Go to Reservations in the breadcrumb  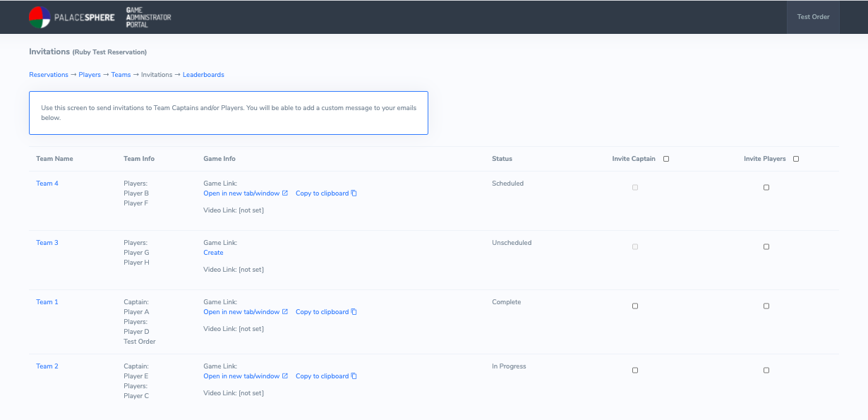pos(49,75)
